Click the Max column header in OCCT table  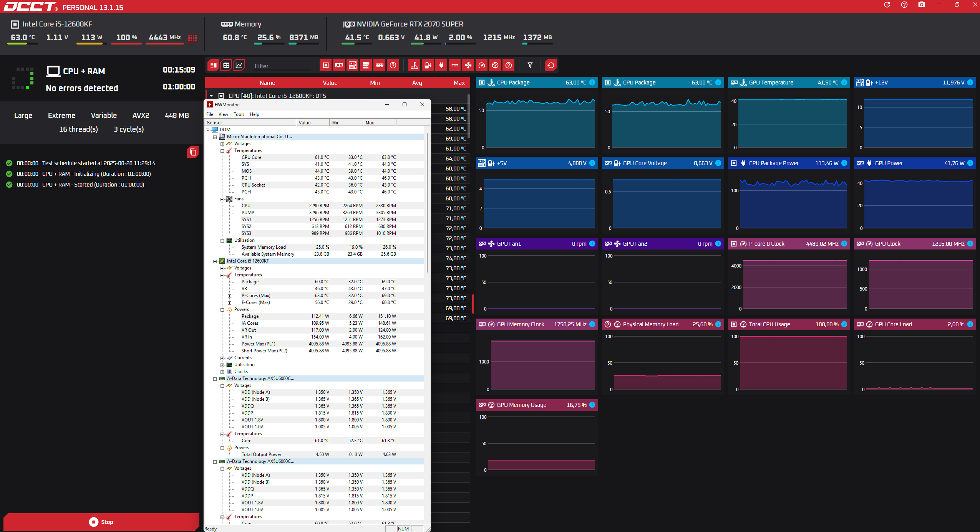pyautogui.click(x=459, y=83)
